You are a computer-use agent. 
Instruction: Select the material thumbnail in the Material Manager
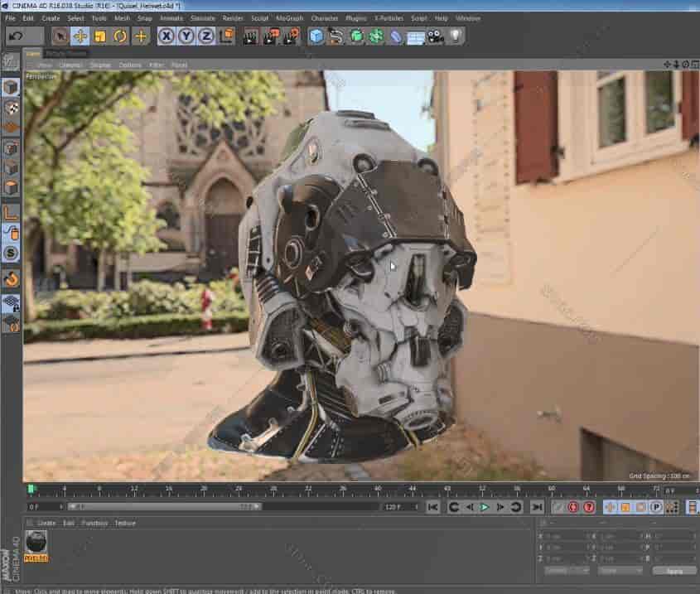point(37,543)
